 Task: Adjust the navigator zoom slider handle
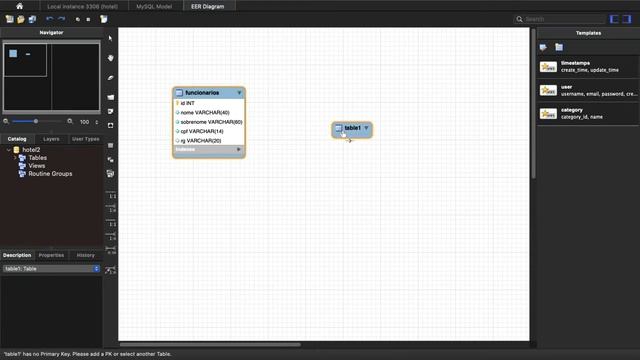[36, 121]
